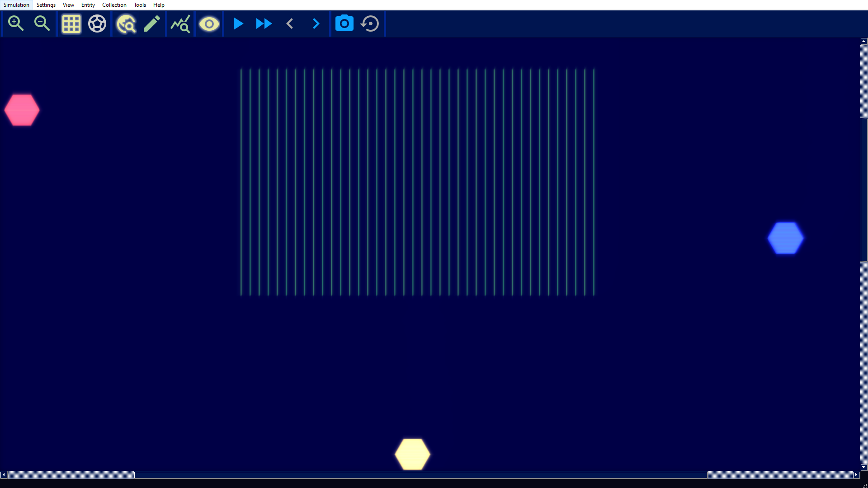Open the Collection menu
This screenshot has height=488, width=868.
point(114,5)
